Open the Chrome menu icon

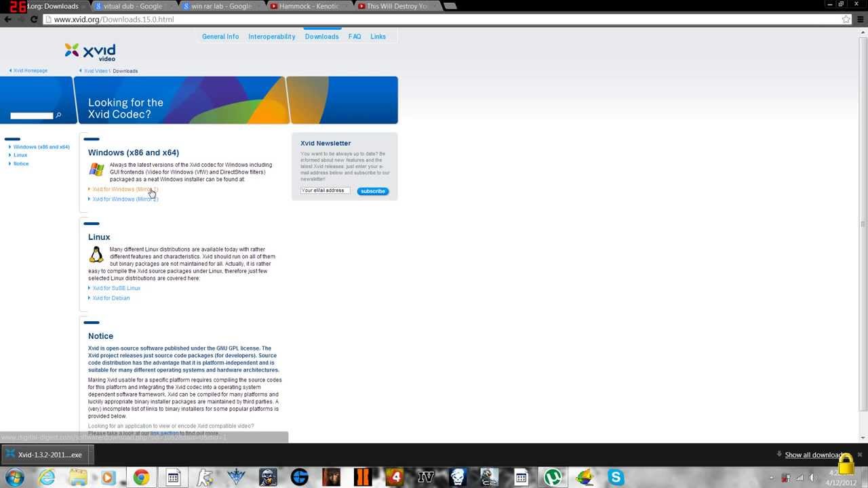pos(859,20)
